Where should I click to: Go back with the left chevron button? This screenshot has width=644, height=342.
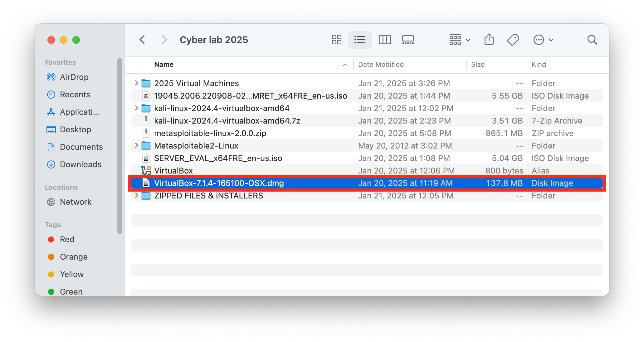(x=142, y=40)
